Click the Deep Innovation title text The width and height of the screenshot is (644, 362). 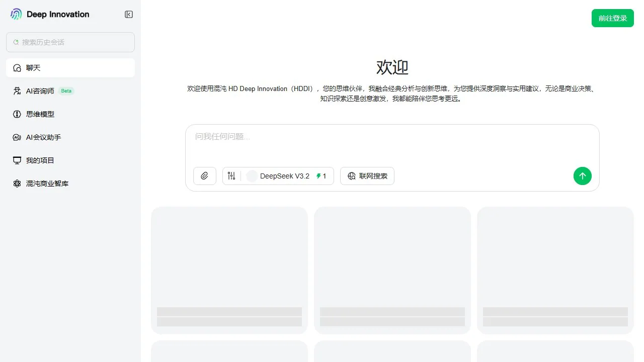tap(58, 15)
